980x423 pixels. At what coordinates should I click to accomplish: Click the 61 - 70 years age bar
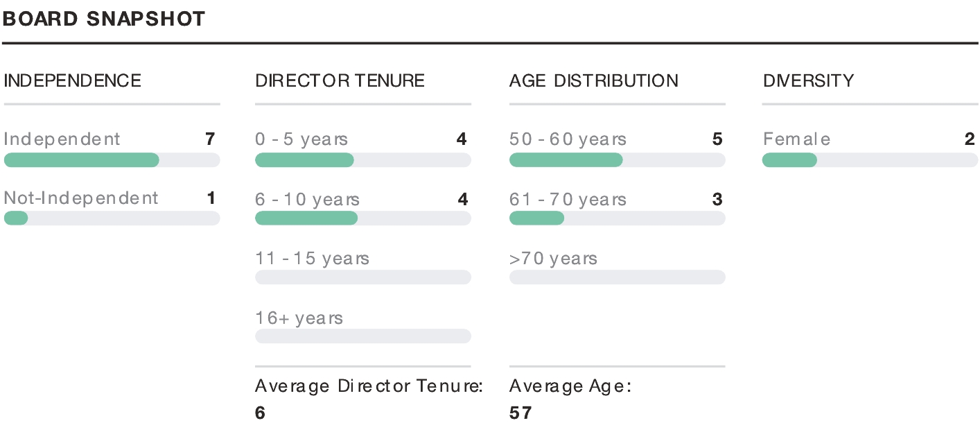click(x=617, y=218)
